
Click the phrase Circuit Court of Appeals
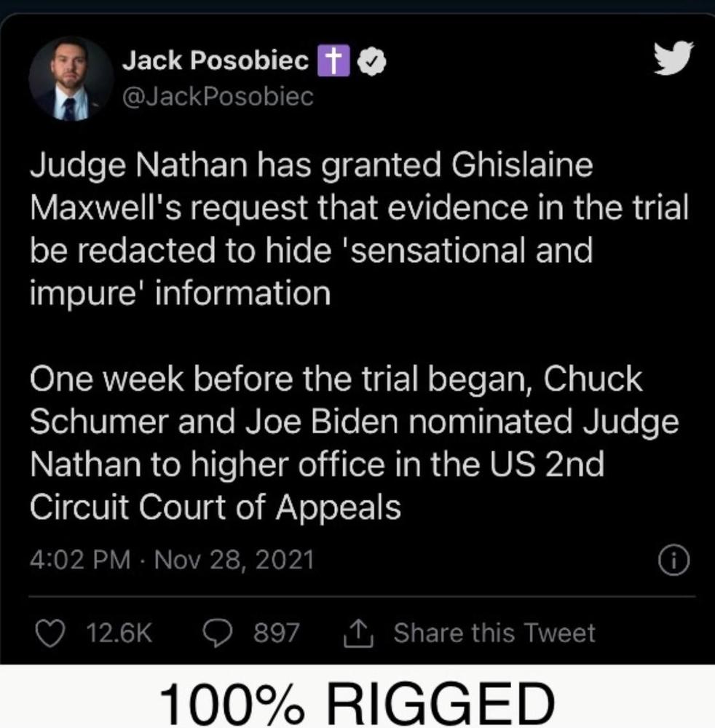coord(215,507)
